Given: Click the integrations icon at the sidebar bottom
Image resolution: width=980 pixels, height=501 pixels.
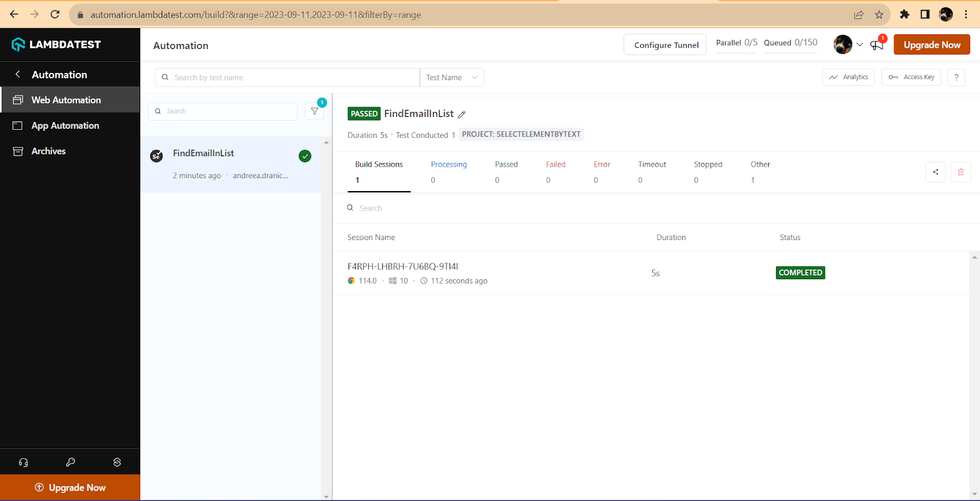Looking at the screenshot, I should (117, 462).
